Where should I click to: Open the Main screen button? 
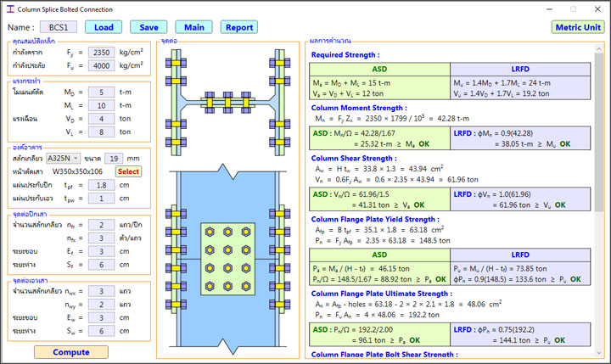[194, 27]
